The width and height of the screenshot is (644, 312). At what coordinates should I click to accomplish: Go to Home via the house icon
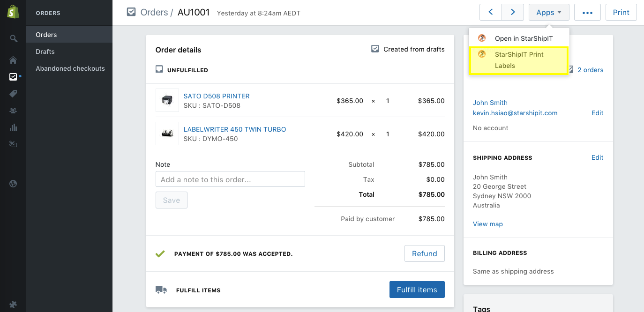pyautogui.click(x=13, y=60)
